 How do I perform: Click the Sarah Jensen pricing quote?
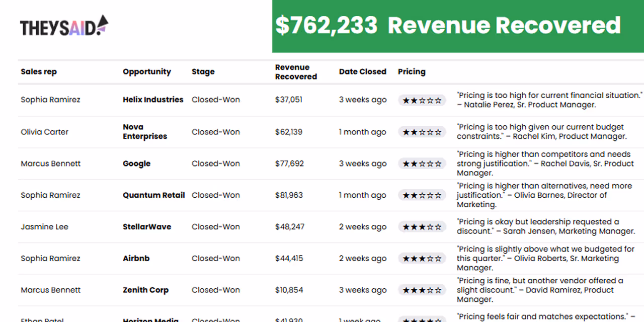coord(546,226)
